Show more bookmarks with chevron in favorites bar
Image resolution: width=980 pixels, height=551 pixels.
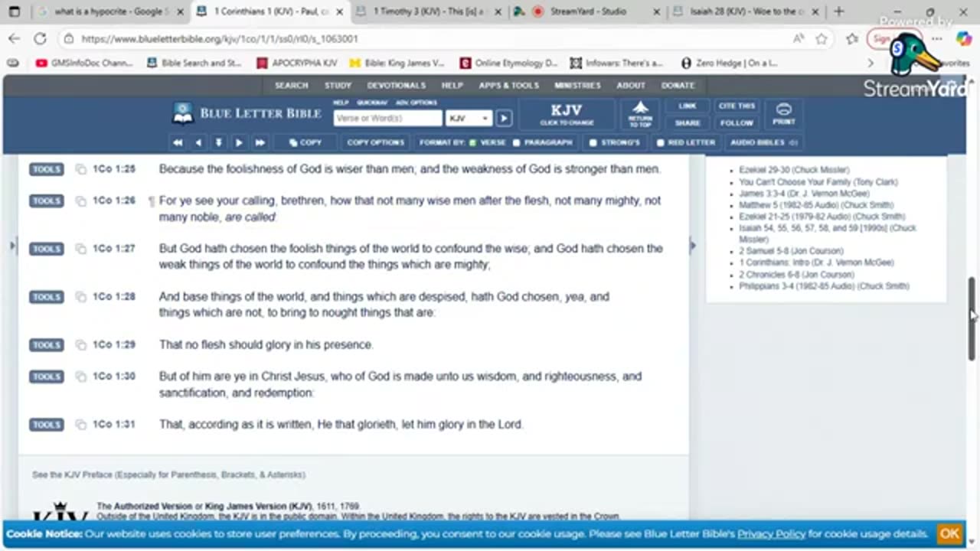871,64
